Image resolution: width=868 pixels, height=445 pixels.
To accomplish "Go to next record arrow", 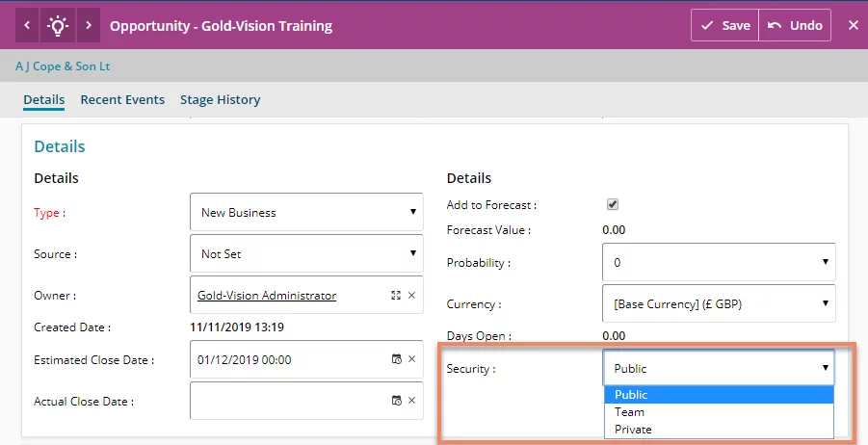I will tap(89, 25).
